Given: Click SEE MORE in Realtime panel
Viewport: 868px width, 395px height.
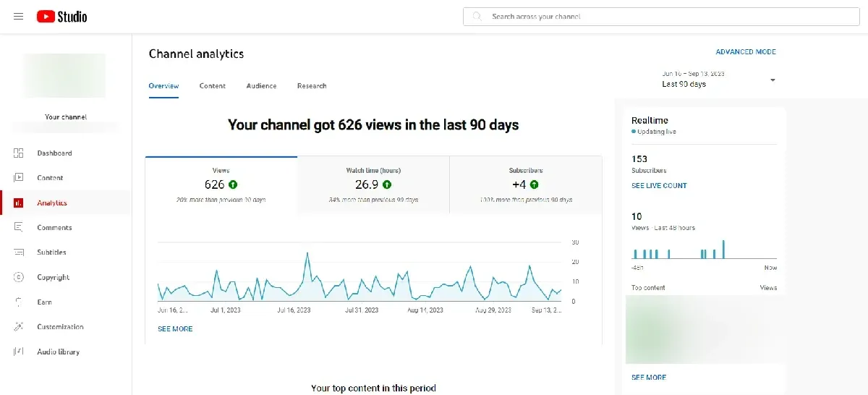Looking at the screenshot, I should pos(649,378).
